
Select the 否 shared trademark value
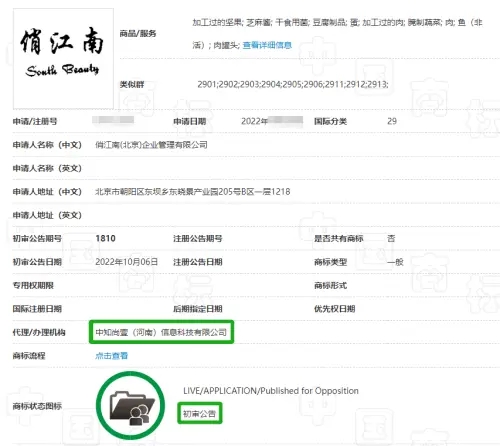click(391, 238)
